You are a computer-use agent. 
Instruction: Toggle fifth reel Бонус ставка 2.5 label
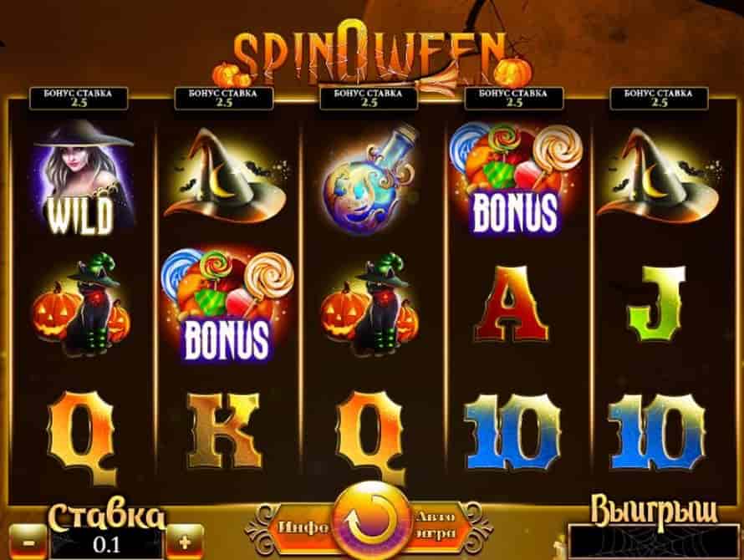[x=659, y=99]
